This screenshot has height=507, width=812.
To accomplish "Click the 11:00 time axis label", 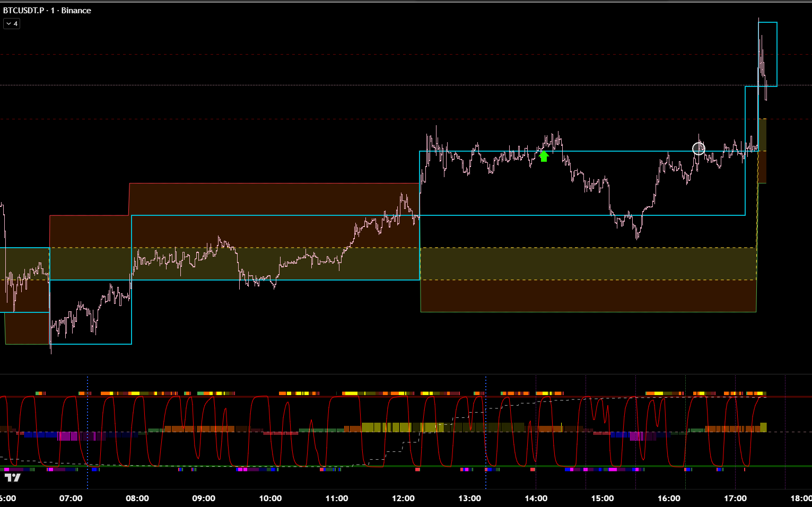I will tap(337, 498).
